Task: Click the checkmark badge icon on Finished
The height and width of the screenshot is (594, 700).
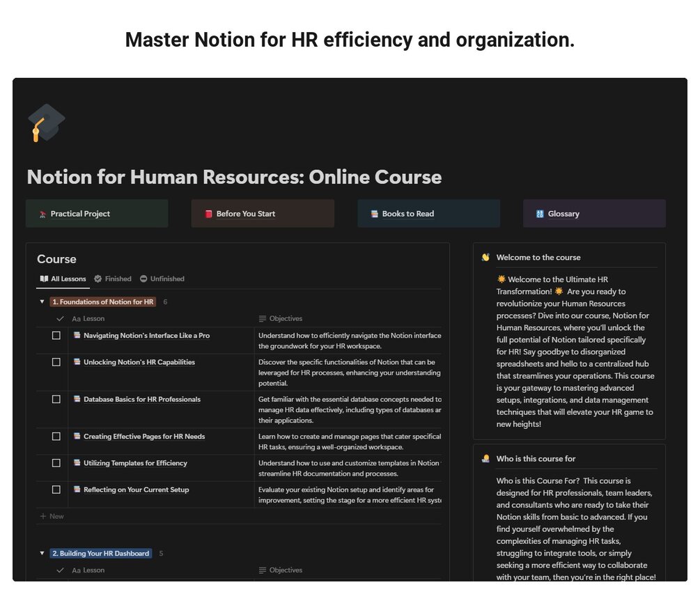Action: 98,279
